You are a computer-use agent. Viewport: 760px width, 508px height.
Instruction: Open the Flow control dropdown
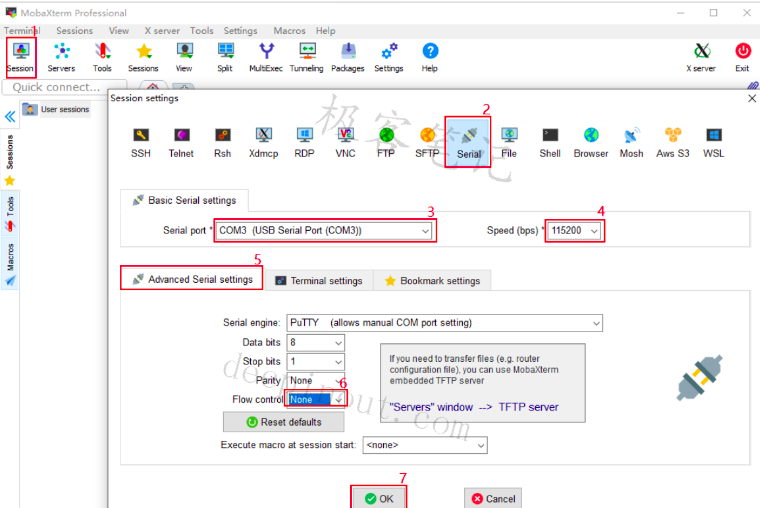[316, 399]
